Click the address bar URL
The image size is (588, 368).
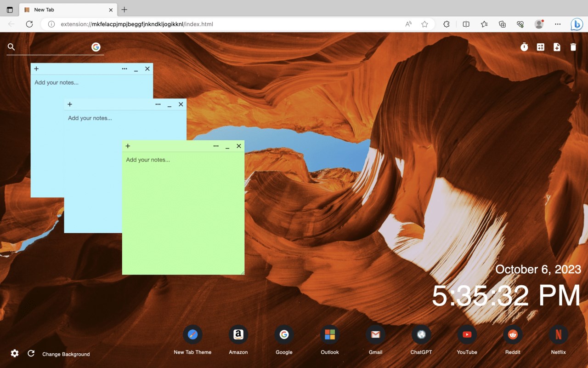pyautogui.click(x=137, y=24)
